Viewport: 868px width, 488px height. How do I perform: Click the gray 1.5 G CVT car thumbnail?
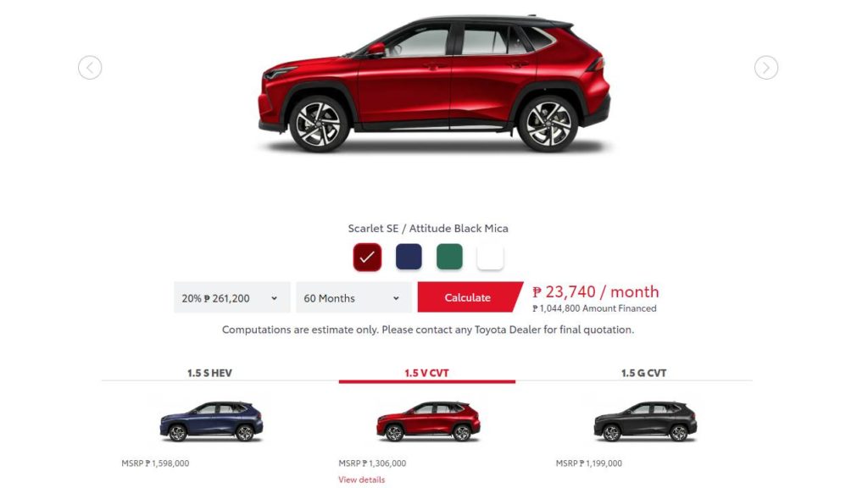[645, 421]
